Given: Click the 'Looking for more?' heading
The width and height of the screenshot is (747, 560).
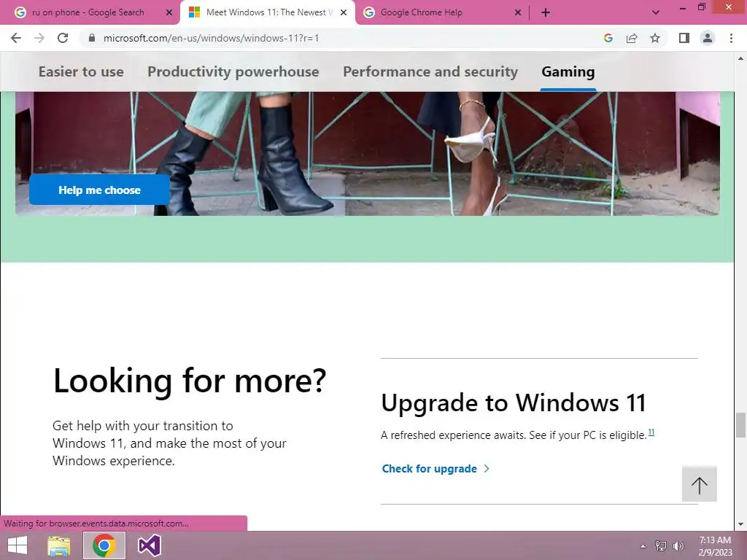Looking at the screenshot, I should (190, 381).
